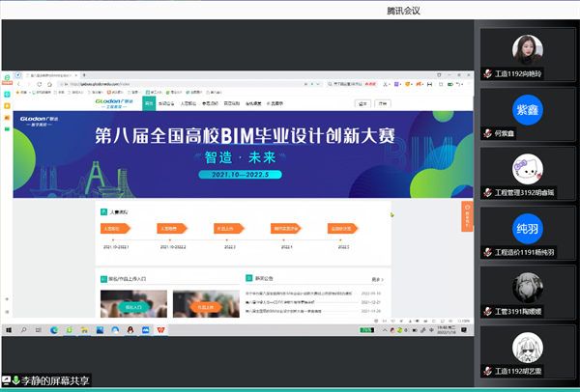Click the undo arrow icon in browser toolbar
The height and width of the screenshot is (392, 580).
458,84
